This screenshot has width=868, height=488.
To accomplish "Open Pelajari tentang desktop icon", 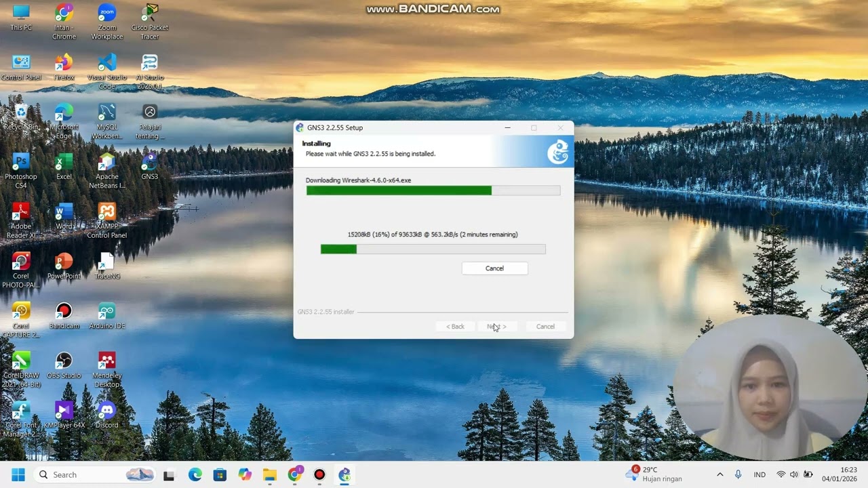I will tap(150, 121).
